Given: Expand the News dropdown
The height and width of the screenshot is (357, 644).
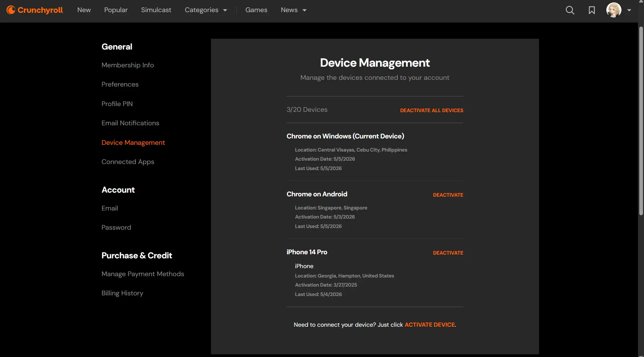Looking at the screenshot, I should (294, 10).
